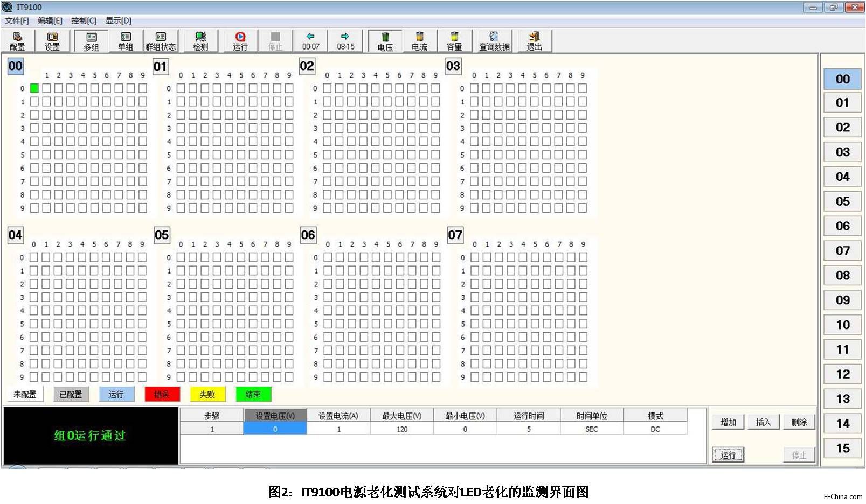Click the 设置电压(V) column header
Viewport: 866px width, 504px height.
tap(275, 416)
